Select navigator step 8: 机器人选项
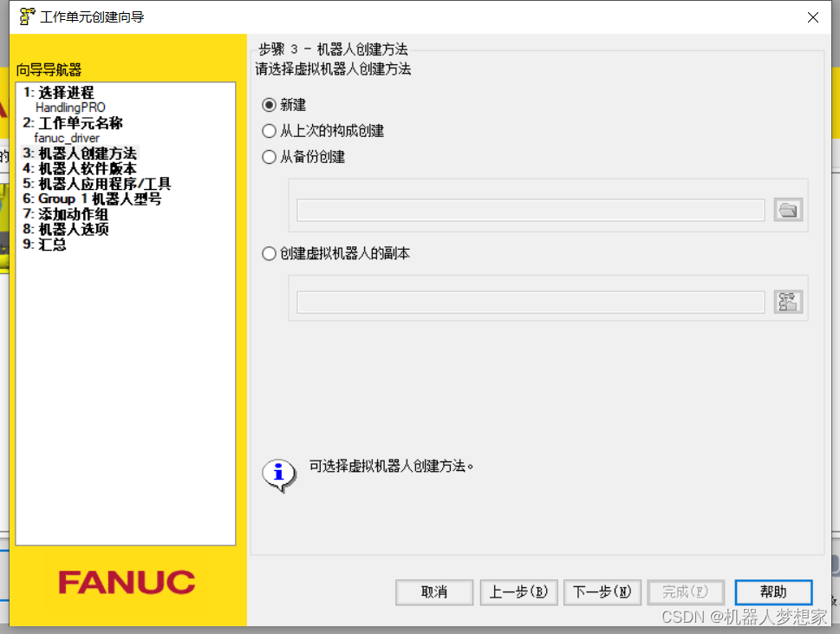The image size is (840, 634). 66,229
